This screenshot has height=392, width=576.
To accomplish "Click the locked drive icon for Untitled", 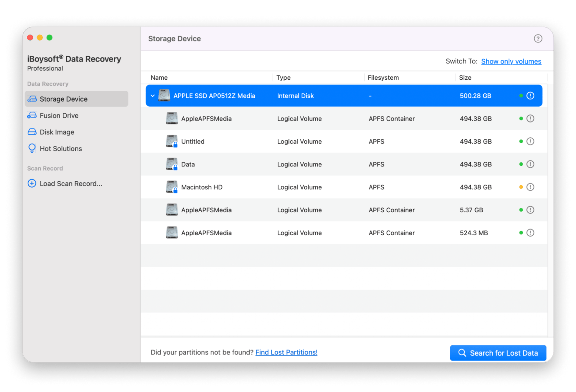I will point(172,141).
